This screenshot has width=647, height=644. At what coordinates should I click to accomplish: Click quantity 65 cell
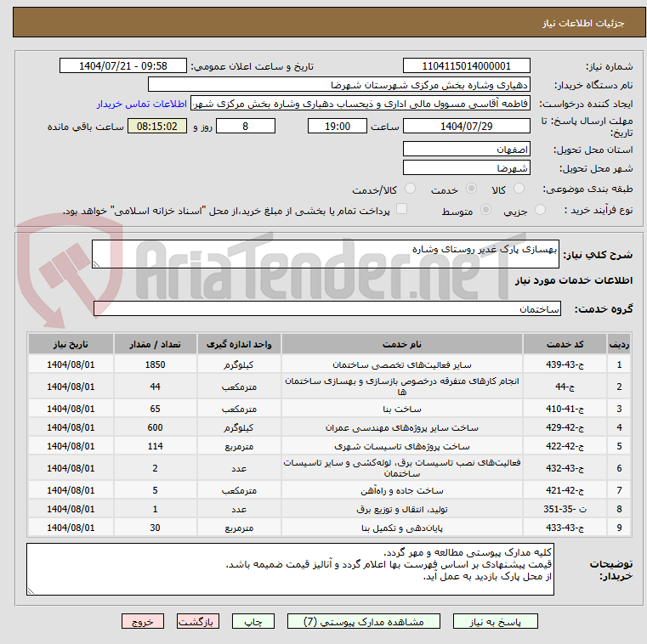point(155,409)
